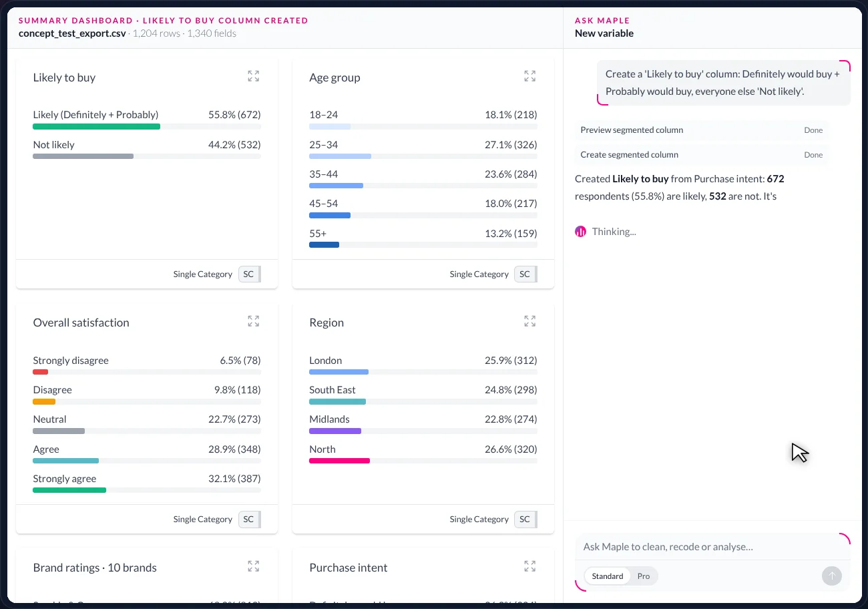This screenshot has width=868, height=609.
Task: Click the New variable heading
Action: click(604, 33)
